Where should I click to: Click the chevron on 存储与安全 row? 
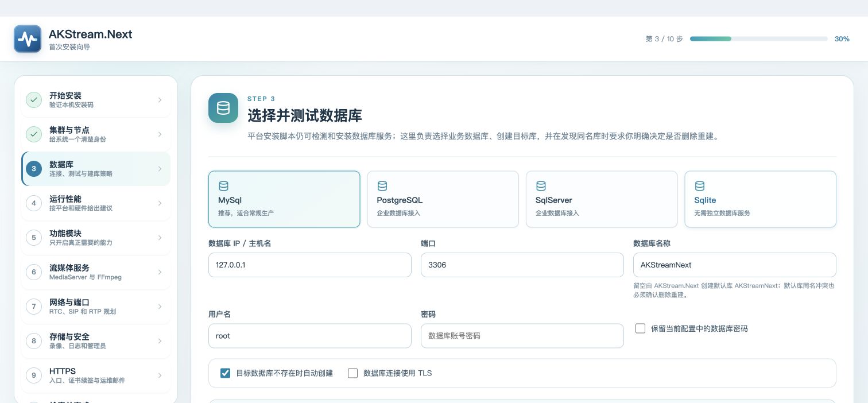point(160,341)
